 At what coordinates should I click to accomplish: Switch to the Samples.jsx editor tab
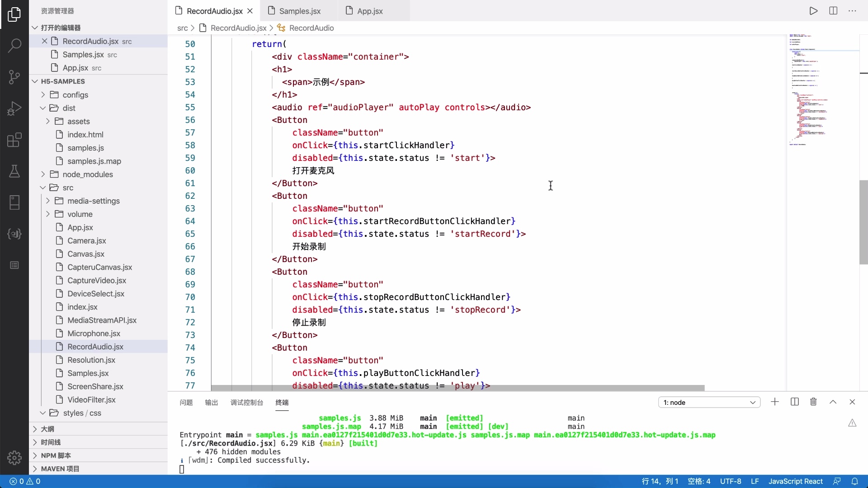tap(300, 11)
